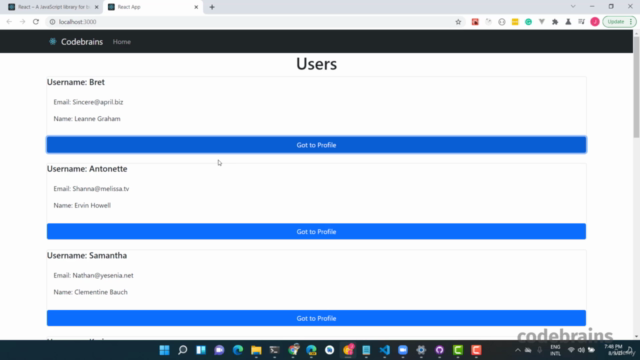Open GitHub Desktop from the taskbar
The image size is (640, 360).
click(440, 350)
